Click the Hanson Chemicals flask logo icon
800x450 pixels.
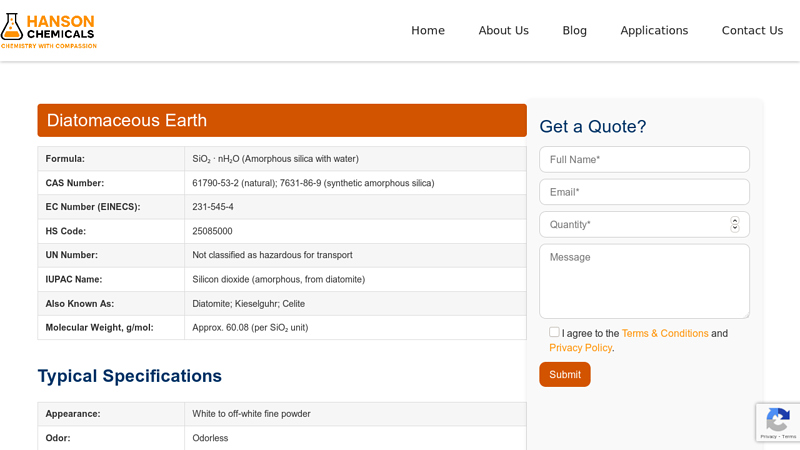tap(12, 27)
